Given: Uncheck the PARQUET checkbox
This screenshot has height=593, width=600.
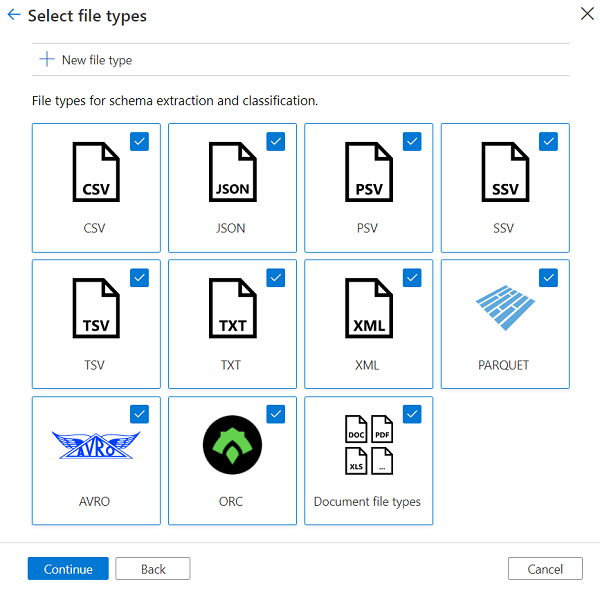Looking at the screenshot, I should click(x=548, y=278).
